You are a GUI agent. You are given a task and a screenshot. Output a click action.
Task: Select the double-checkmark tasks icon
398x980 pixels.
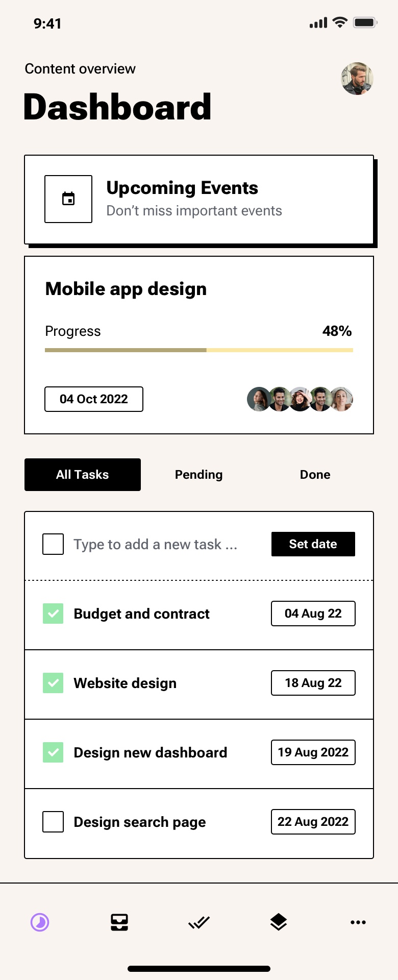click(x=199, y=922)
